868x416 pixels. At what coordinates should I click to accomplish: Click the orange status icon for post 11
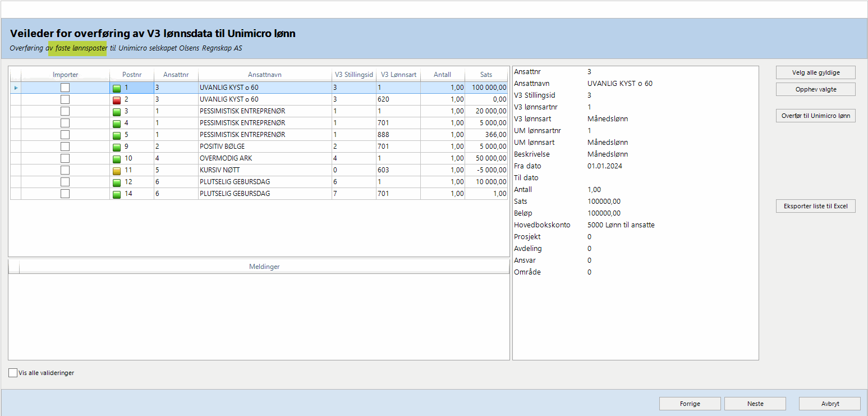(117, 171)
